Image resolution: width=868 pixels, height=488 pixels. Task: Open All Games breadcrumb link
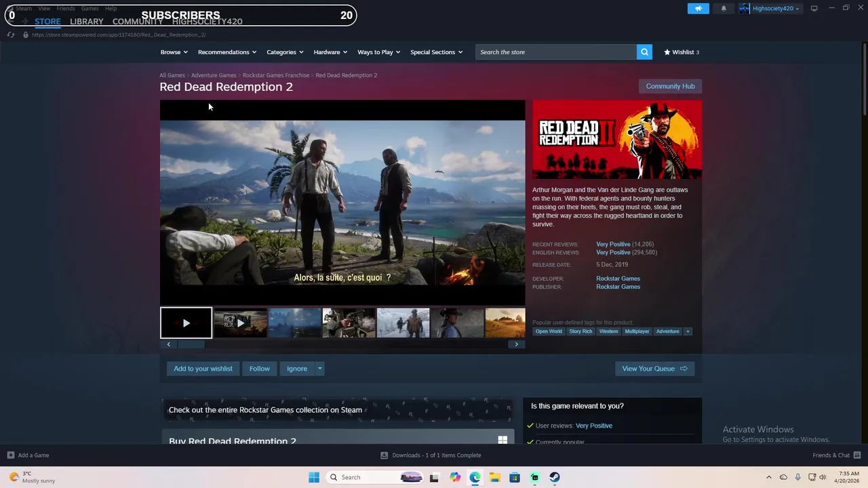click(x=172, y=75)
